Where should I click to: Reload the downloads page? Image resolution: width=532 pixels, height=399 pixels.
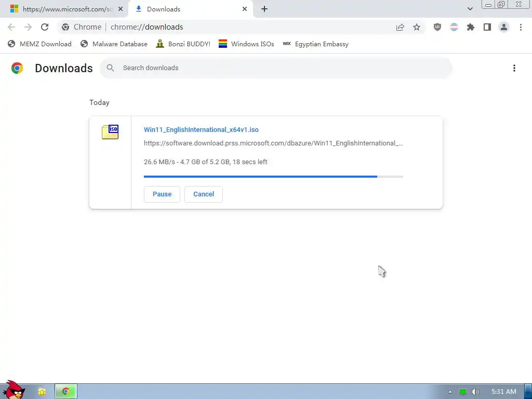click(x=45, y=27)
